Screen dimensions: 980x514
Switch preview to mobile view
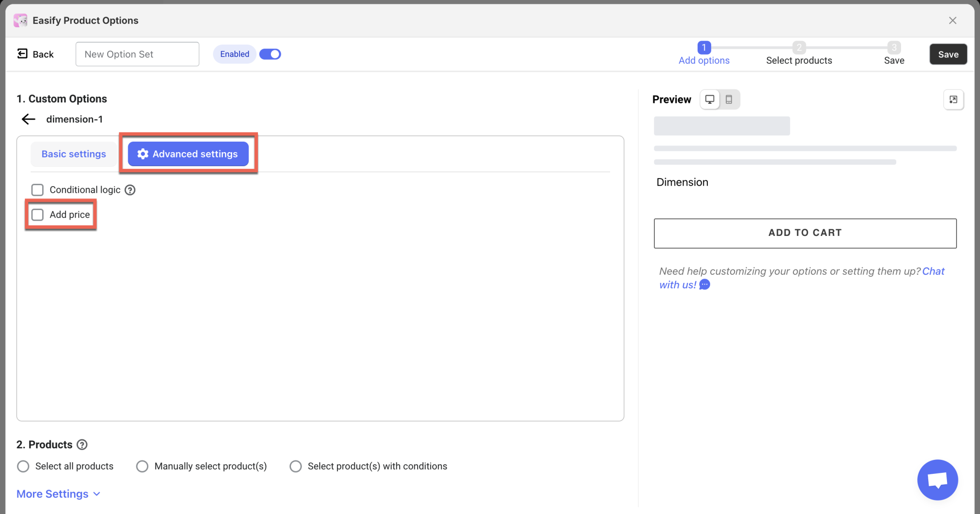pyautogui.click(x=729, y=99)
